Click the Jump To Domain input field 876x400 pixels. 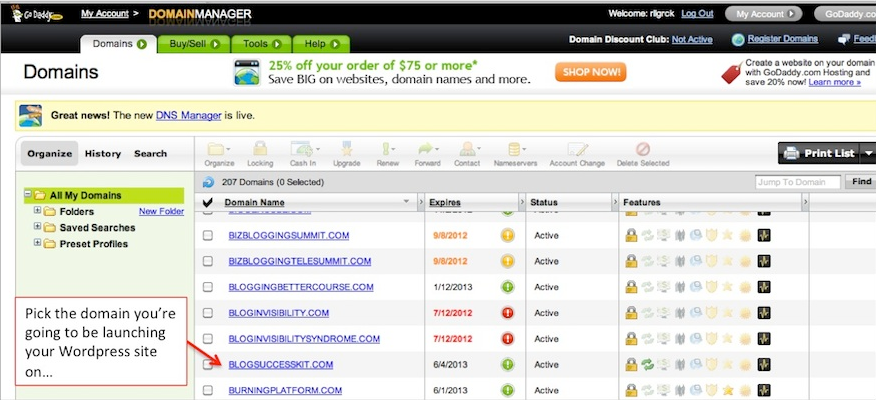[x=798, y=182]
